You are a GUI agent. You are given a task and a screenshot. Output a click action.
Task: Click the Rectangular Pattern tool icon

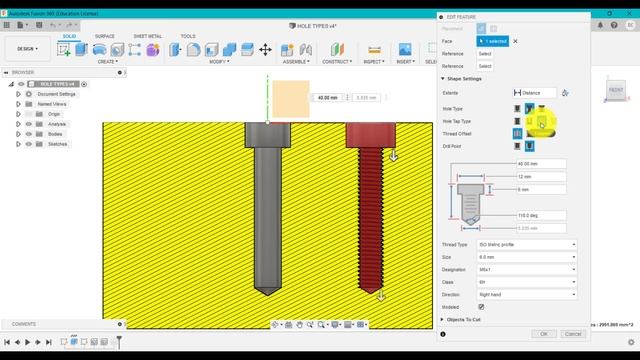point(135,50)
